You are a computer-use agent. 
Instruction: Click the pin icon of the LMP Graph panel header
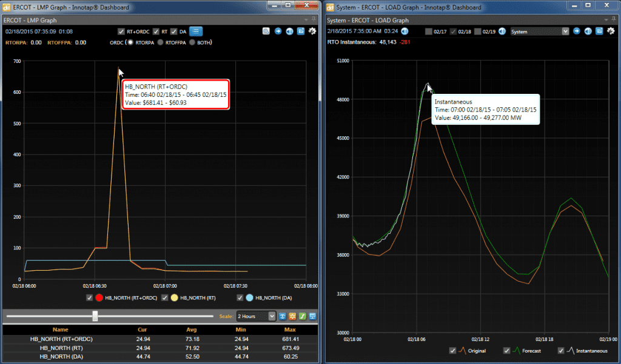click(x=314, y=20)
